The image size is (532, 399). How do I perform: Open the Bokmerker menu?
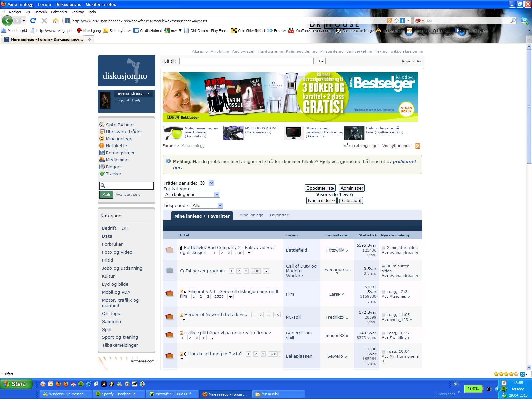59,12
